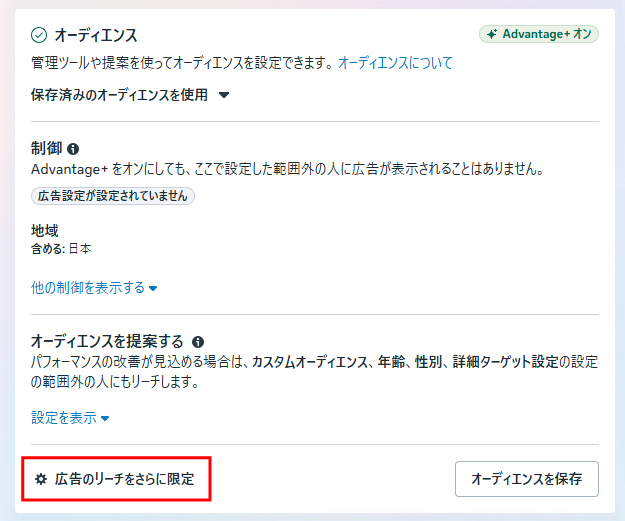The height and width of the screenshot is (521, 625).
Task: Click info icon beside オーディエンスを提案する
Action: click(x=198, y=341)
